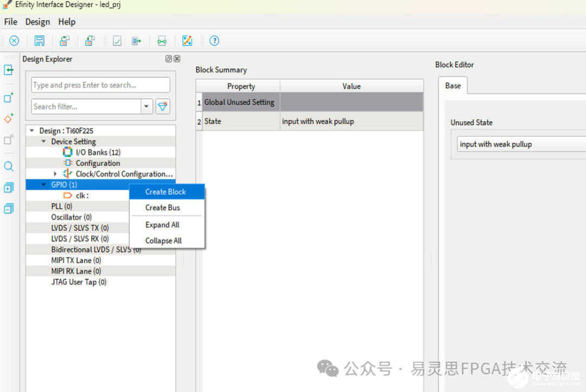Viewport: 586px width, 392px height.
Task: Open the Unused State dropdown
Action: [521, 144]
